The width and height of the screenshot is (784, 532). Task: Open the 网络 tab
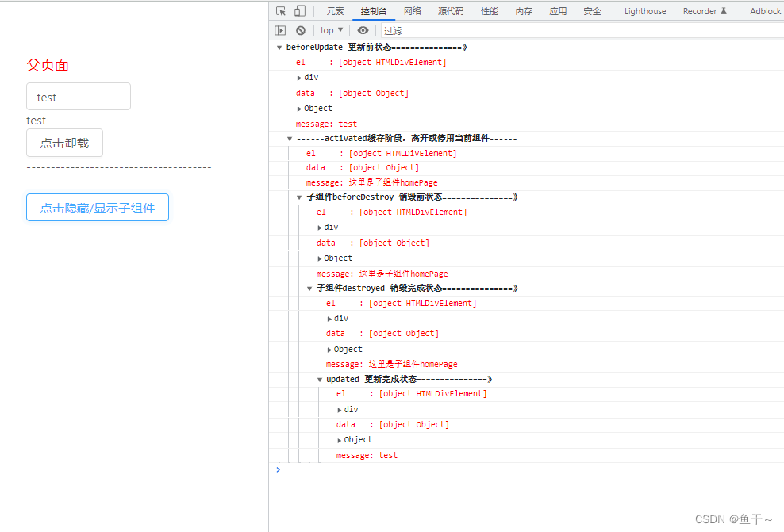413,11
